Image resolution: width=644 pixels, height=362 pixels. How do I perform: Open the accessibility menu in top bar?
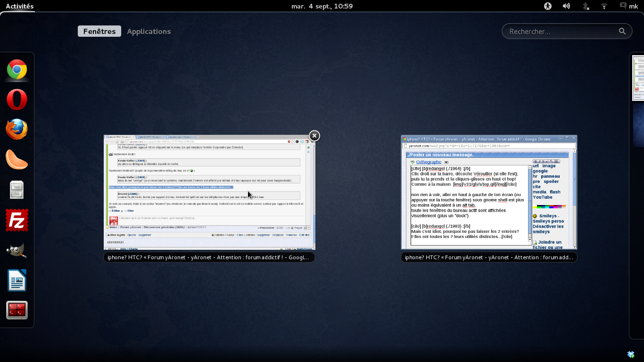click(547, 6)
